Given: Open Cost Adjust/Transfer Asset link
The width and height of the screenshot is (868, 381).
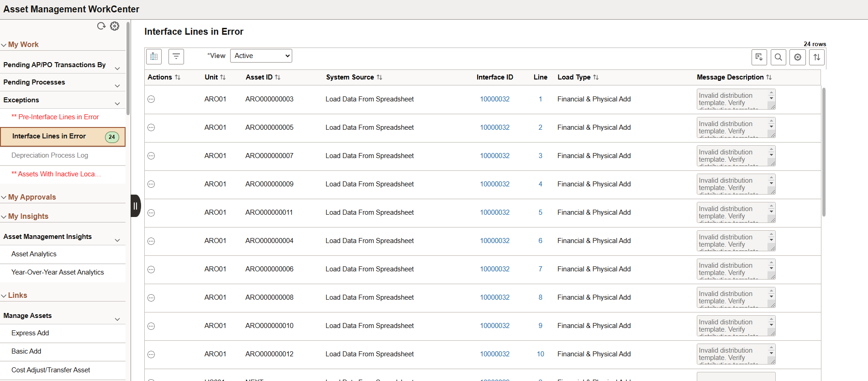Looking at the screenshot, I should click(x=51, y=370).
